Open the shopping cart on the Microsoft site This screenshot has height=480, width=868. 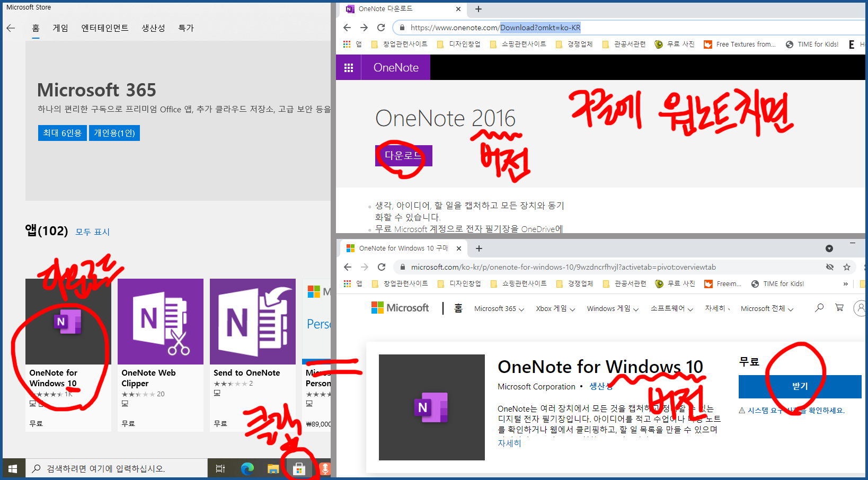coord(839,307)
